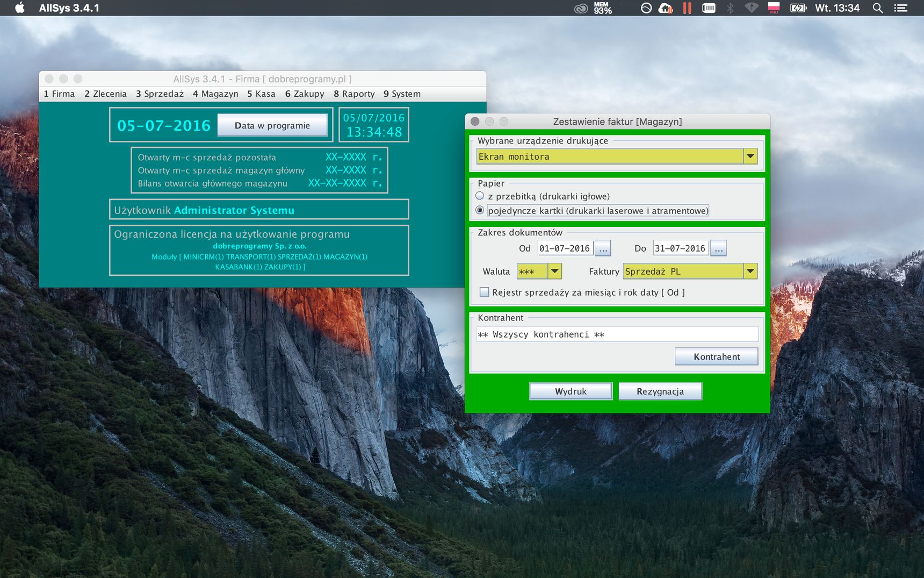
Task: Click the red pause bars icon
Action: pos(687,8)
